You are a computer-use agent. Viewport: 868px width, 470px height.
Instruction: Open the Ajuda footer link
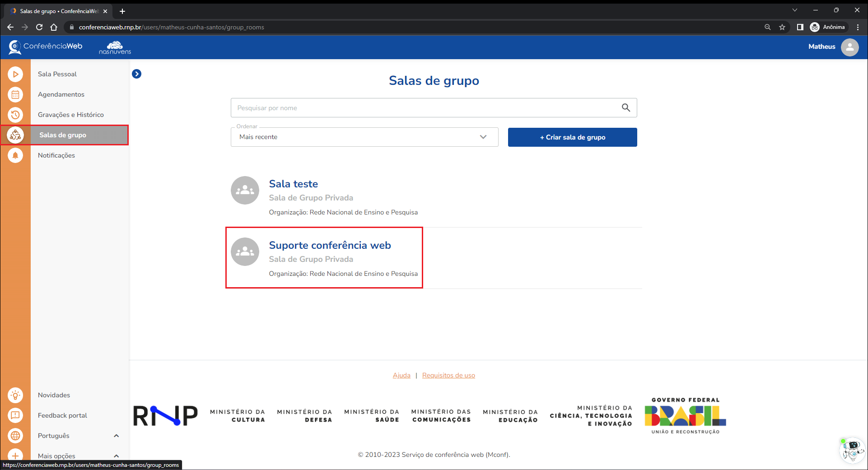pyautogui.click(x=401, y=375)
